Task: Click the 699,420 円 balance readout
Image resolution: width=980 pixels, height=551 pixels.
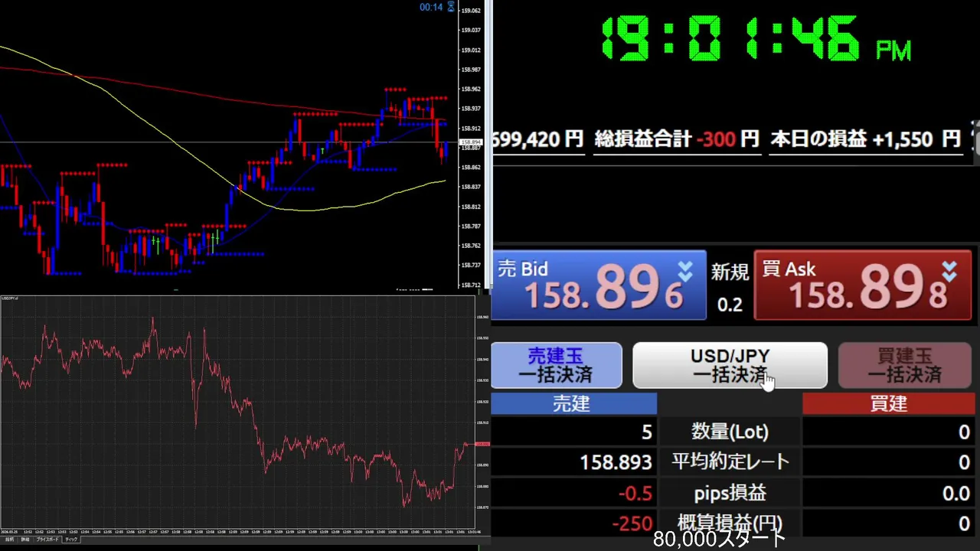Action: [537, 139]
